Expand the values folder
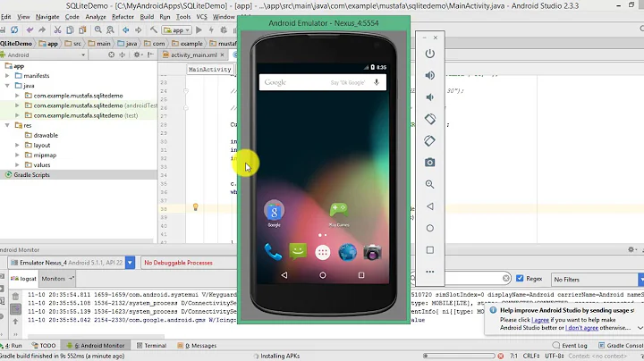The image size is (644, 361). pyautogui.click(x=17, y=165)
